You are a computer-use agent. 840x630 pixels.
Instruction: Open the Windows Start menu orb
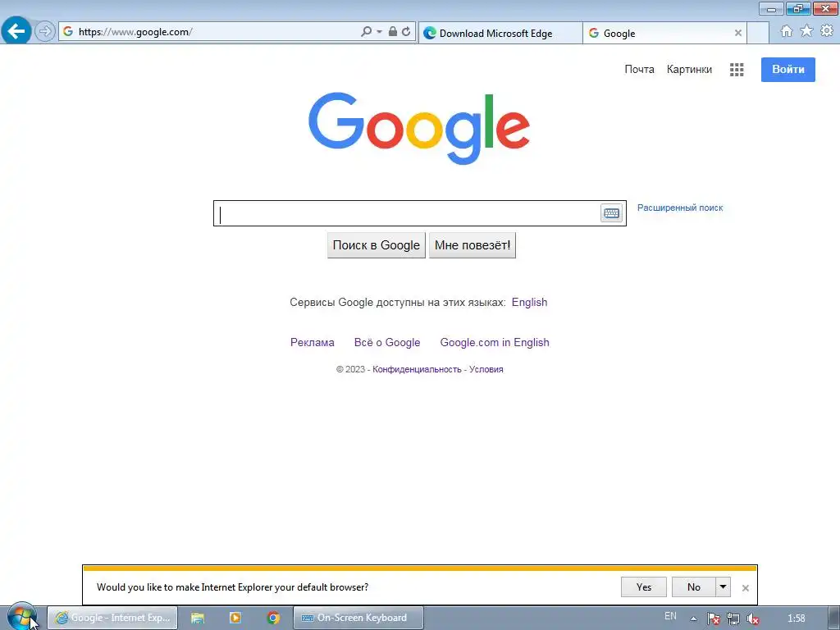click(21, 617)
